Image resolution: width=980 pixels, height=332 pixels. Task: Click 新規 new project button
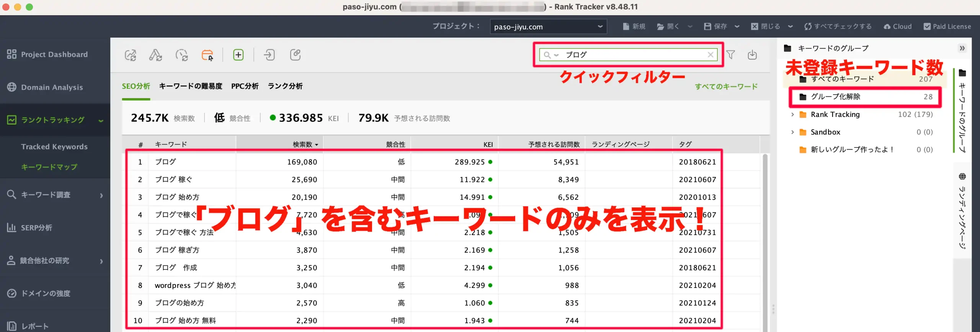click(x=634, y=26)
